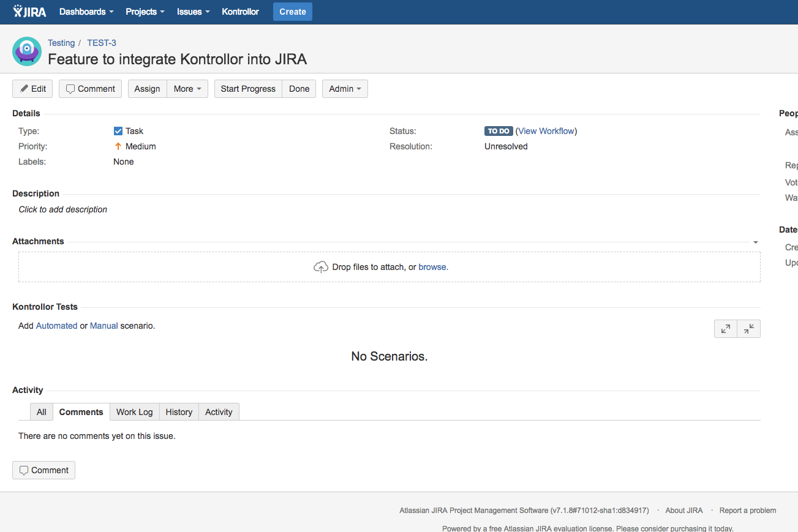Switch to the All activity tab
Viewport: 798px width, 532px height.
coord(42,412)
